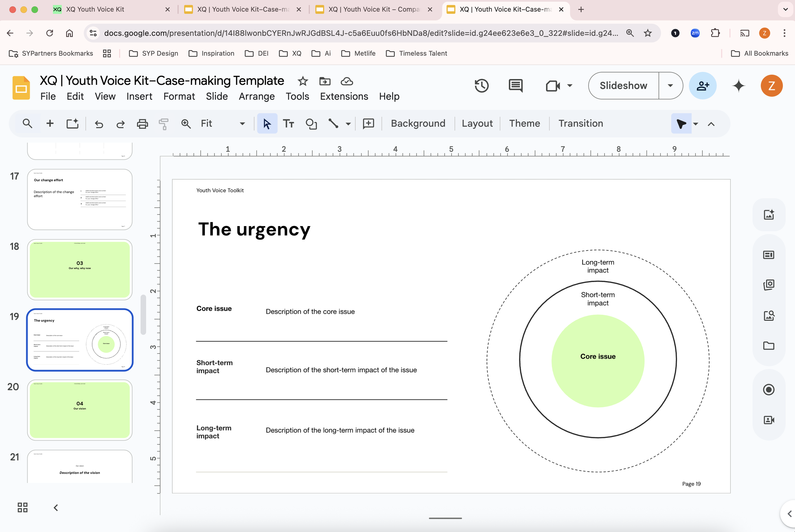Select the text box tool
Image resolution: width=795 pixels, height=532 pixels.
coord(288,124)
